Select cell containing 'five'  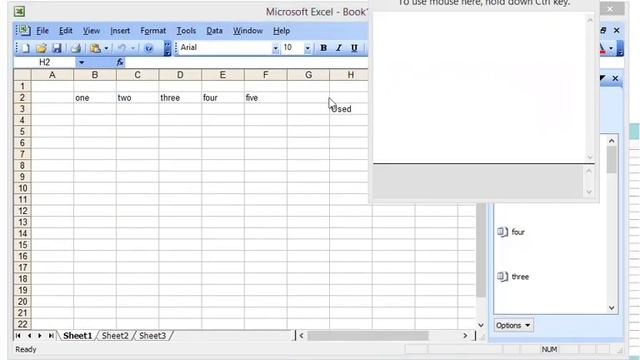pyautogui.click(x=266, y=98)
